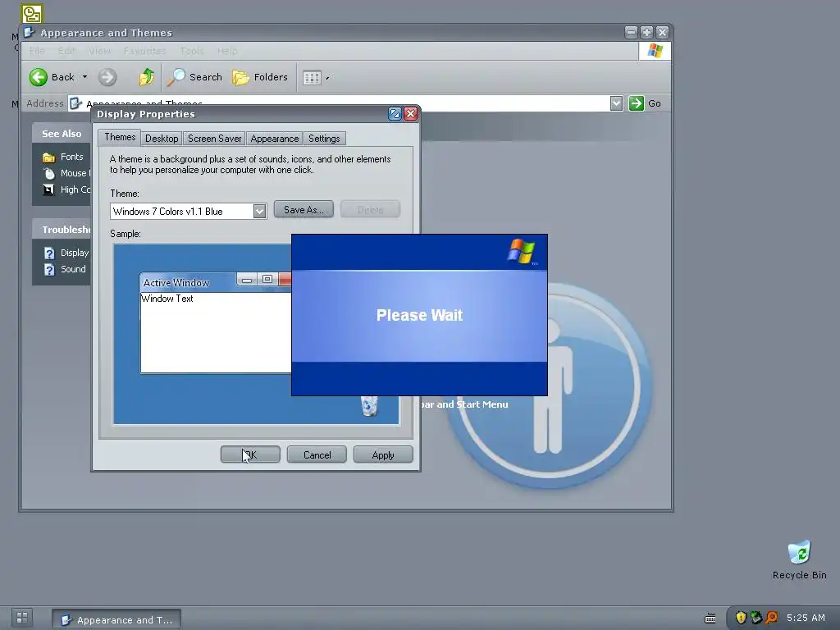Open Sound troubleshooter link

click(x=73, y=269)
